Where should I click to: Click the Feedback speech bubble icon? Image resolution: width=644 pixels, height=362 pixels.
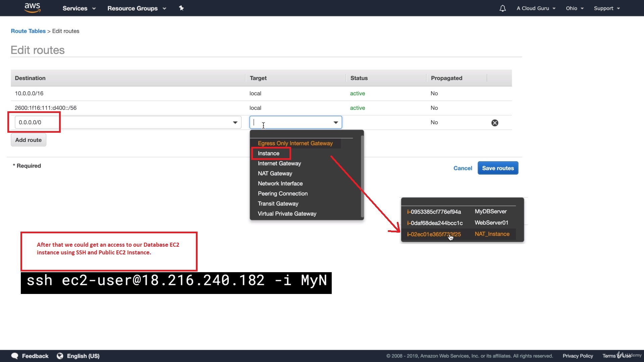pyautogui.click(x=15, y=356)
